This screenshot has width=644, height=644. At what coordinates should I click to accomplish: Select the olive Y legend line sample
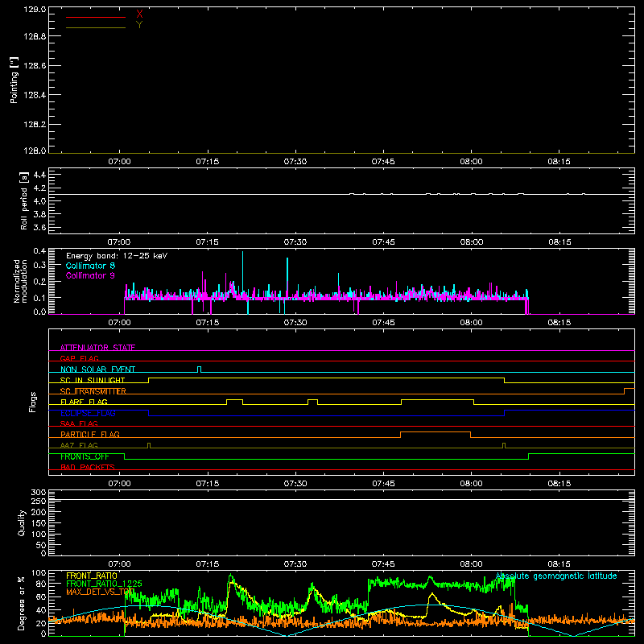point(96,27)
